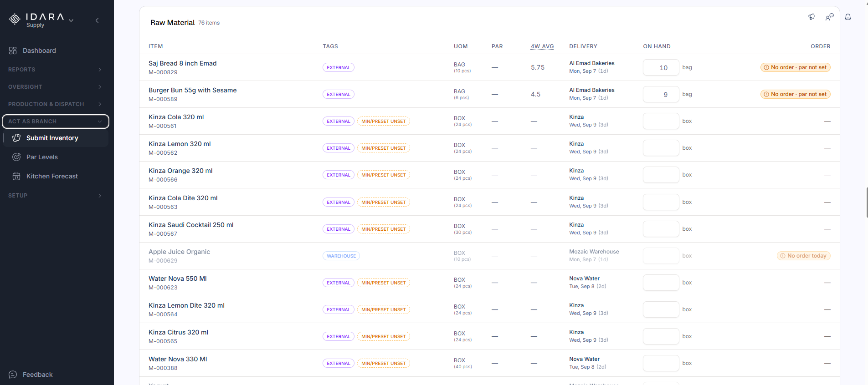868x385 pixels.
Task: Click the EXTERNAL tag on Saj Bread row
Action: click(339, 67)
